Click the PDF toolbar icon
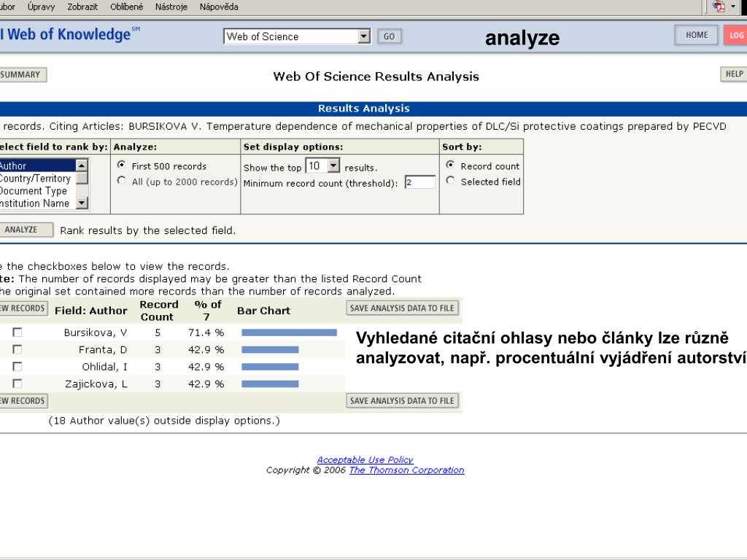The image size is (747, 560). pyautogui.click(x=719, y=6)
